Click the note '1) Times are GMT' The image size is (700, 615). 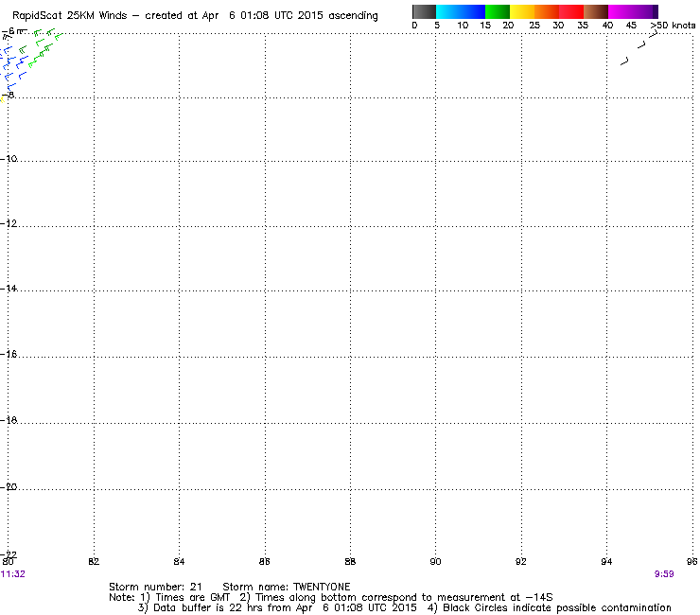[x=185, y=598]
